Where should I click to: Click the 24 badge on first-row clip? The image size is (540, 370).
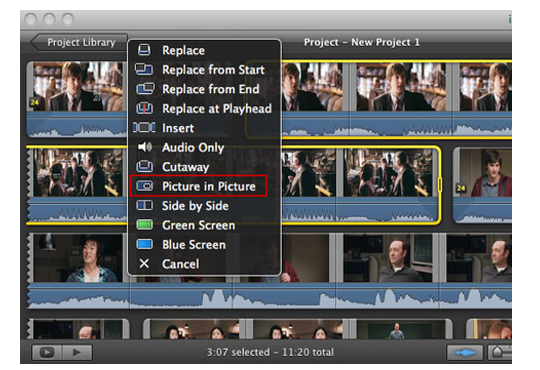[x=34, y=102]
